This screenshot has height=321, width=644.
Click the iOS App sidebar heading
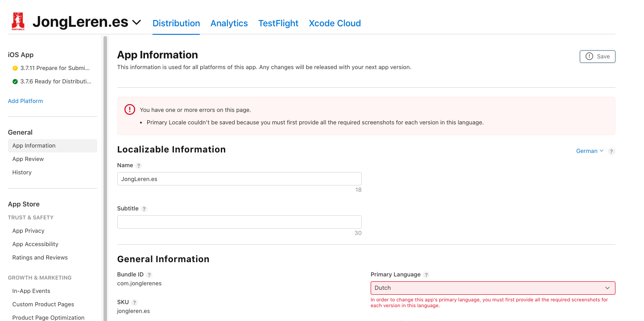click(21, 55)
